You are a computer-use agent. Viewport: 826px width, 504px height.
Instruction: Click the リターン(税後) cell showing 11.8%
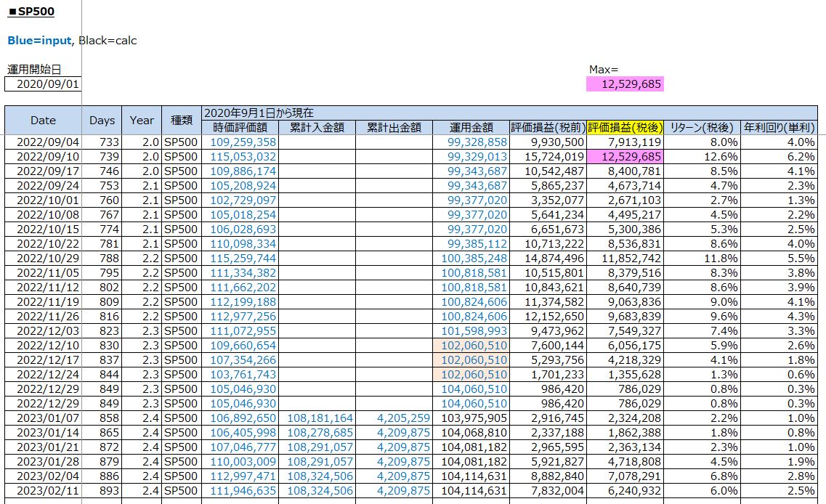coord(702,259)
